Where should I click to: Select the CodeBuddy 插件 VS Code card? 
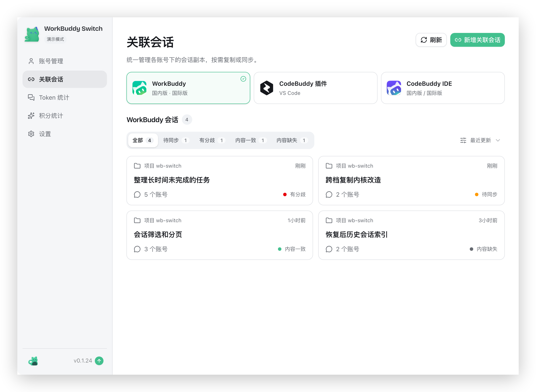(315, 88)
